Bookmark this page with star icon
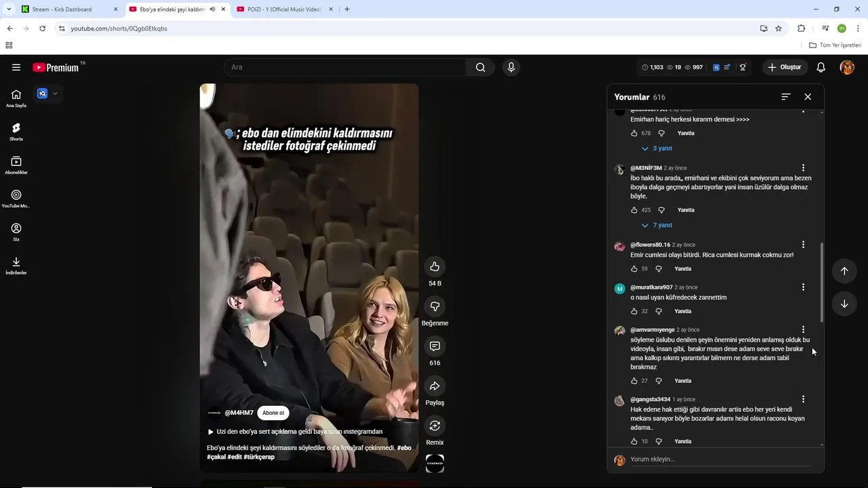 point(778,28)
